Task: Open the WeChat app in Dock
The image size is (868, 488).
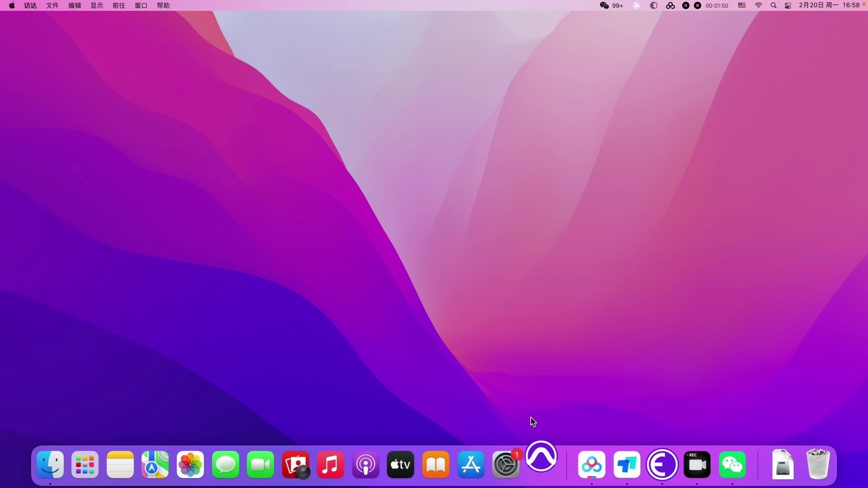Action: tap(732, 465)
